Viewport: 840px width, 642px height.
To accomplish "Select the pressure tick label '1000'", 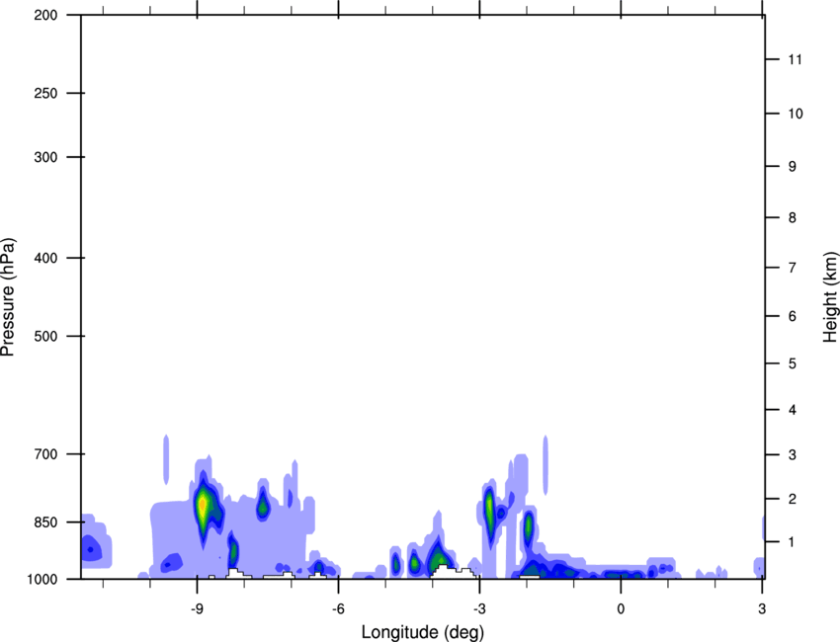I will 42,579.
